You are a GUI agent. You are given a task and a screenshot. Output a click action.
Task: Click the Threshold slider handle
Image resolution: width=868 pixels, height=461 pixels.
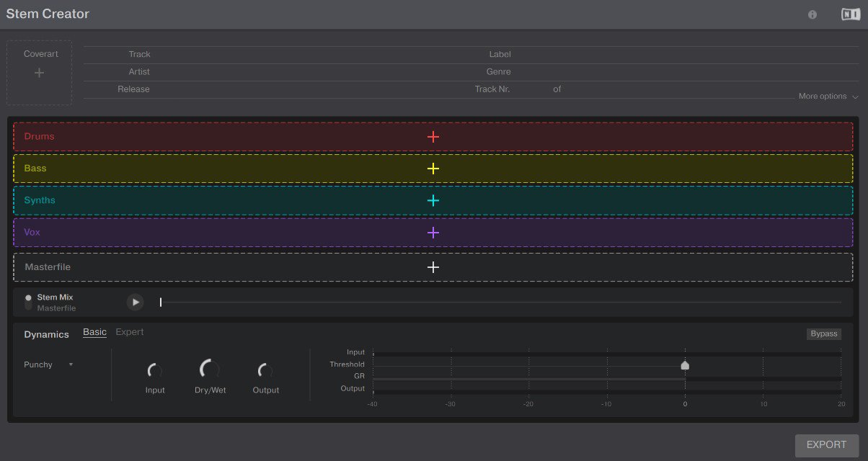pyautogui.click(x=685, y=365)
